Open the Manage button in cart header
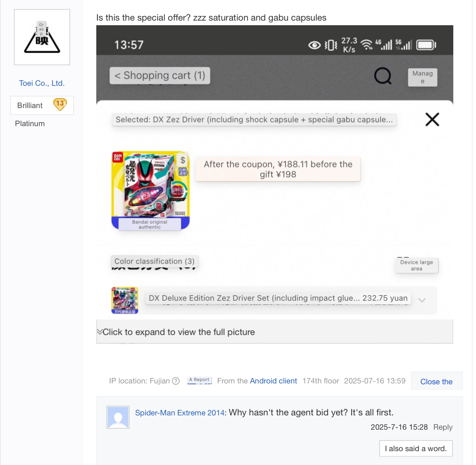476x465 pixels. tap(423, 77)
